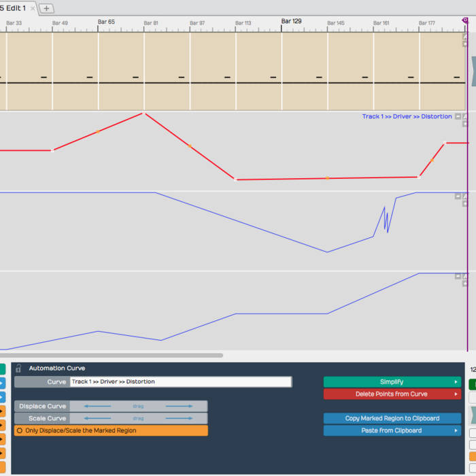Image resolution: width=476 pixels, height=476 pixels.
Task: Click the Scale Curve drag control
Action: (138, 418)
